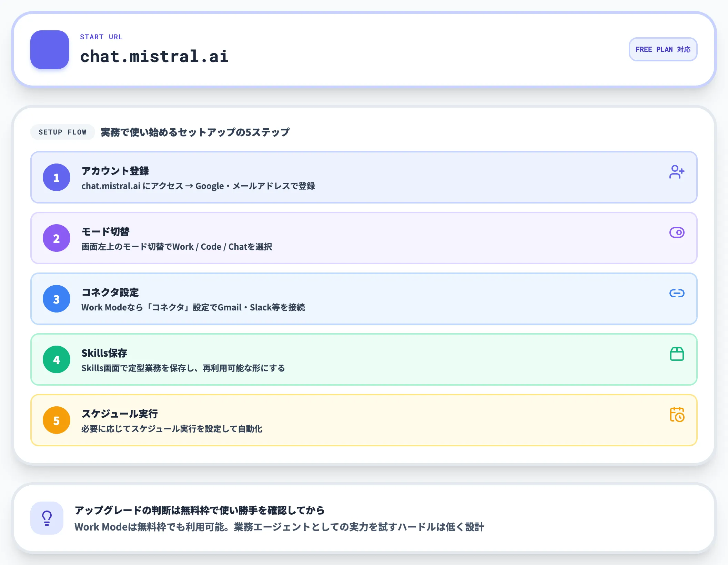The height and width of the screenshot is (565, 728).
Task: Click the START URL label
Action: 101,37
